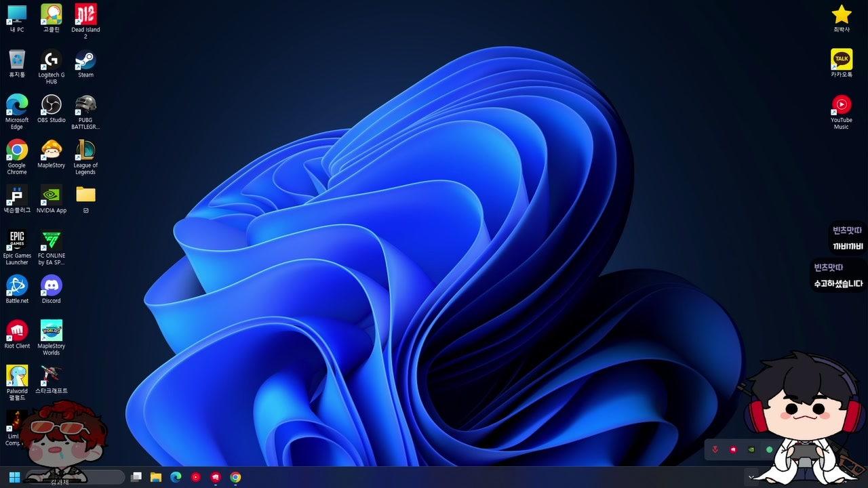The image size is (868, 488).
Task: Select the Google Chrome desktop shortcut
Action: point(17,157)
